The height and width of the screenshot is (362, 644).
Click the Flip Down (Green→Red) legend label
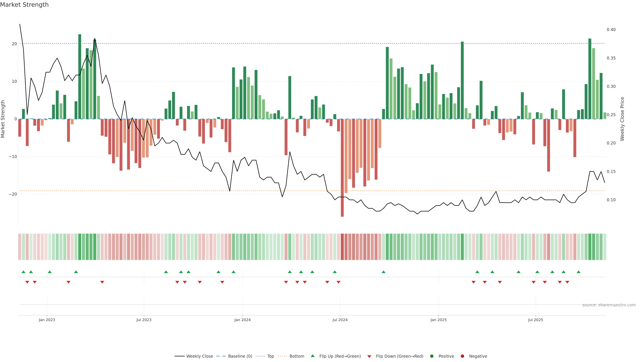coord(399,356)
